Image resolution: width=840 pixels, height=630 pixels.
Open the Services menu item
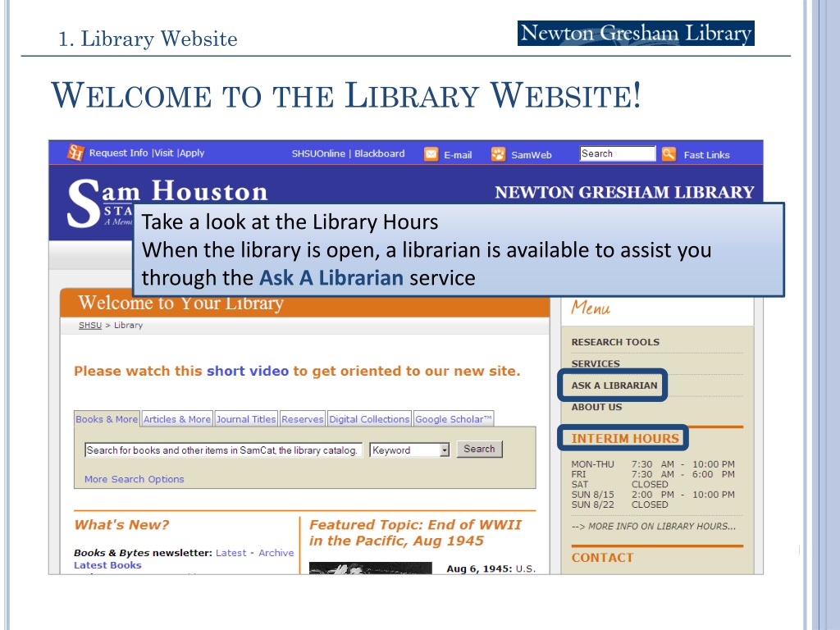[596, 363]
